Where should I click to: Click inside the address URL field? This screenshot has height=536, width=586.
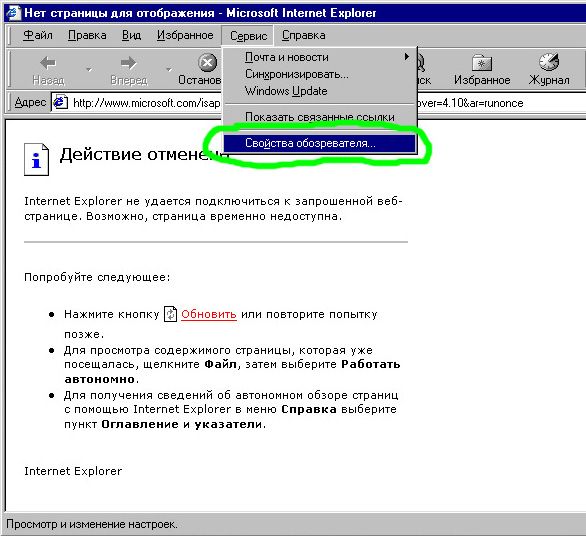pos(146,103)
